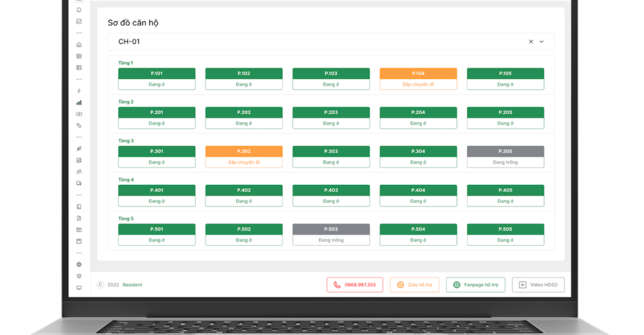Open the four-square grid sidebar icon

tap(79, 56)
